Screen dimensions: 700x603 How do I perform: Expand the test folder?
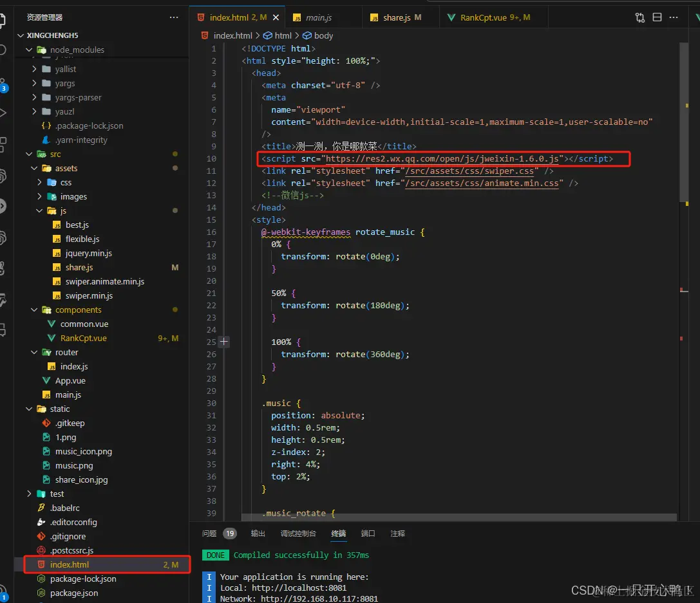coord(29,494)
